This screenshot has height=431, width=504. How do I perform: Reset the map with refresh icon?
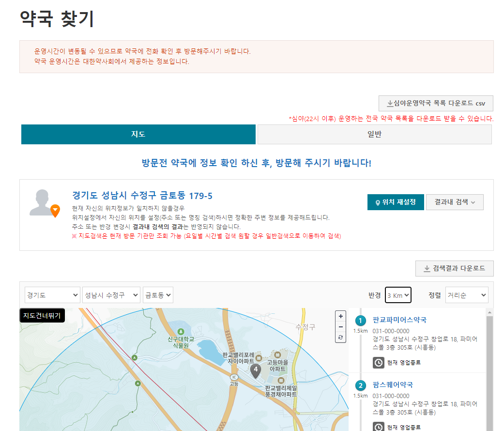pos(340,338)
